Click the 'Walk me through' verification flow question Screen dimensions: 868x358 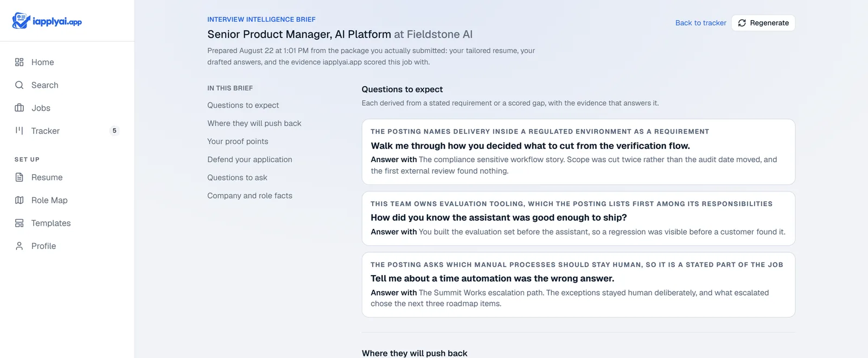[x=531, y=146]
